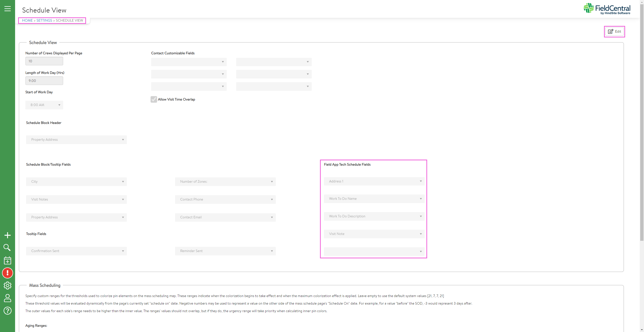Open the settings gear sidebar icon
This screenshot has height=332, width=644.
[x=8, y=286]
